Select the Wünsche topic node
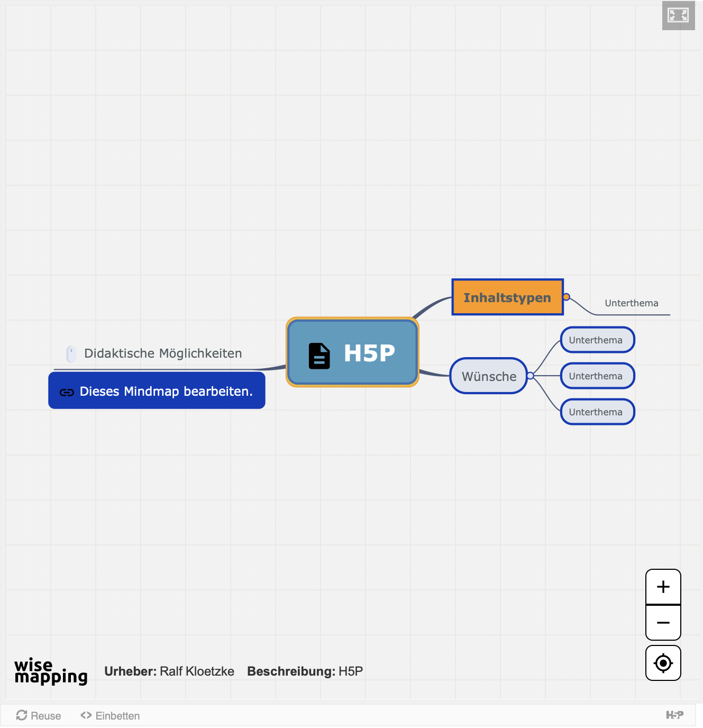 tap(488, 376)
